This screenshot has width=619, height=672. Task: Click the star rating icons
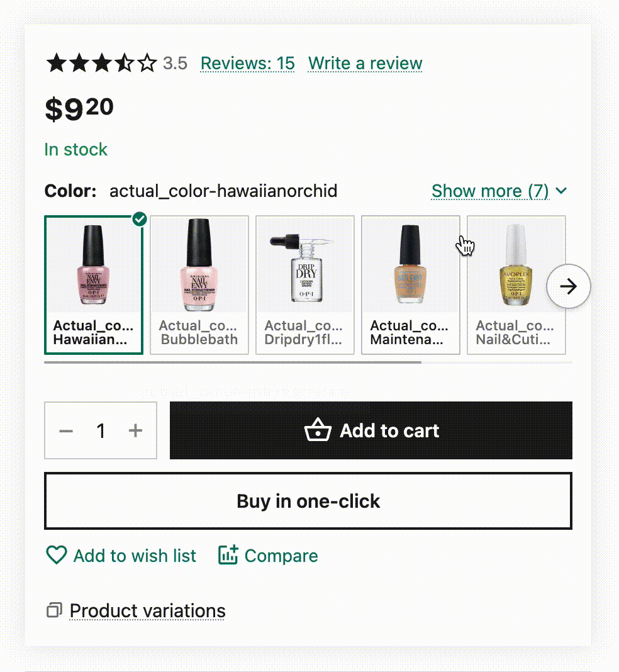pyautogui.click(x=101, y=63)
